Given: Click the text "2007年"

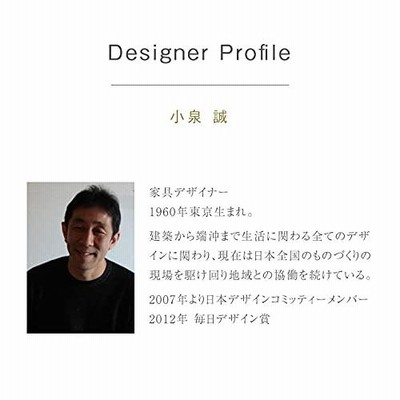Looking at the screenshot, I should tap(168, 299).
